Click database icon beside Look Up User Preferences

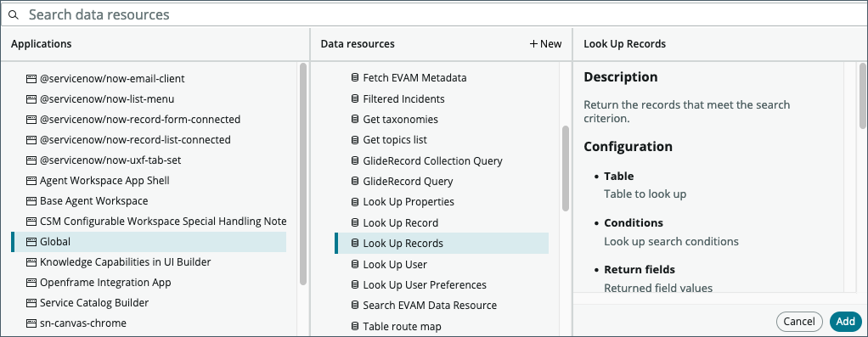coord(355,285)
